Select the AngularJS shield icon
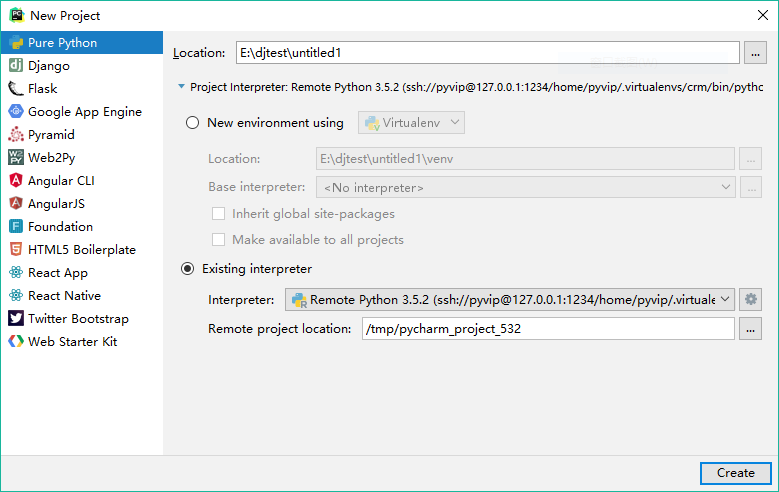Screen dimensions: 779x492 16,203
